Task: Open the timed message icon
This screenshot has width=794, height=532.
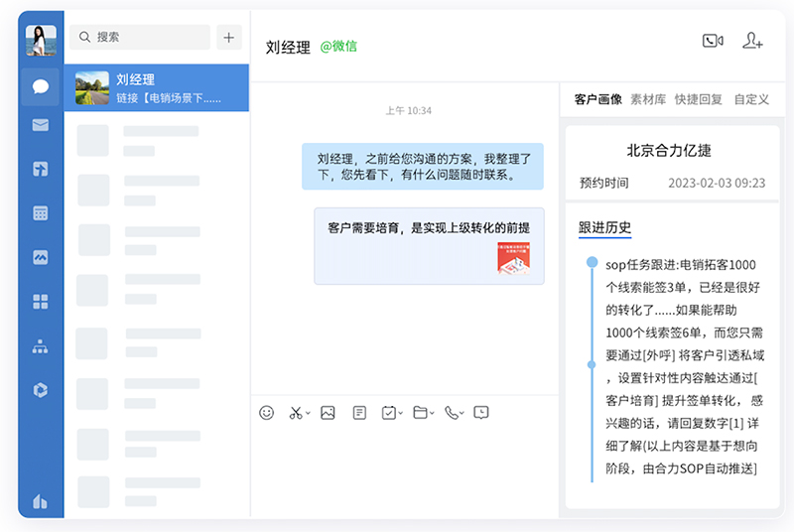Action: click(x=481, y=412)
